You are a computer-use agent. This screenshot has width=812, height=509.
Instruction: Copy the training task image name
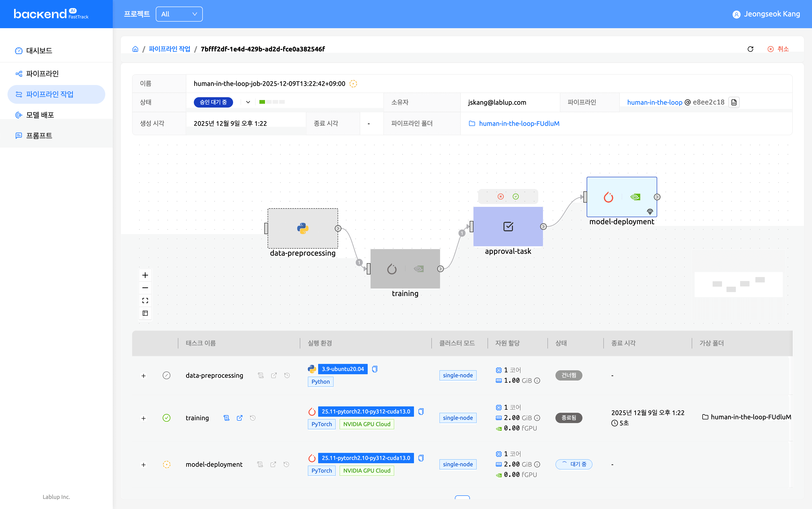(421, 411)
